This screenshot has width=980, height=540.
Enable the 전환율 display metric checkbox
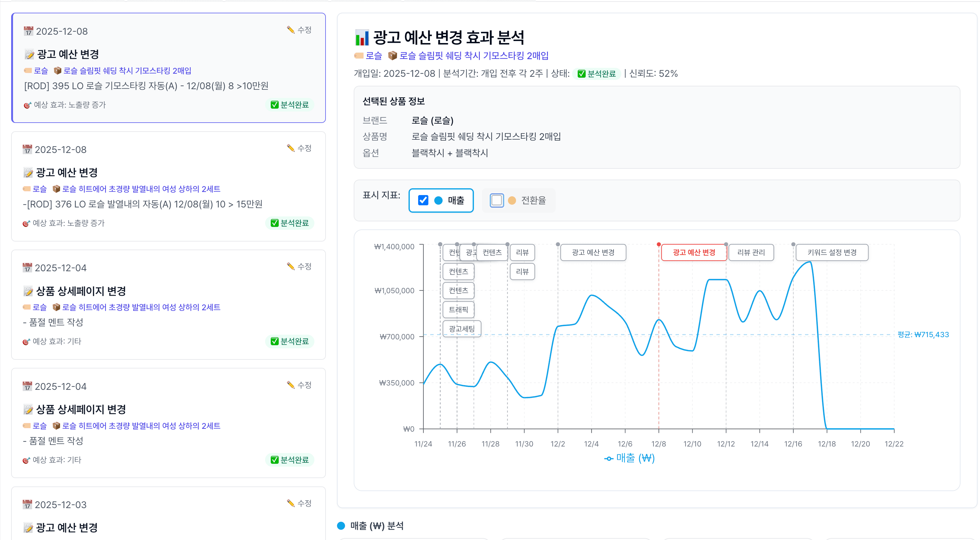click(x=497, y=200)
